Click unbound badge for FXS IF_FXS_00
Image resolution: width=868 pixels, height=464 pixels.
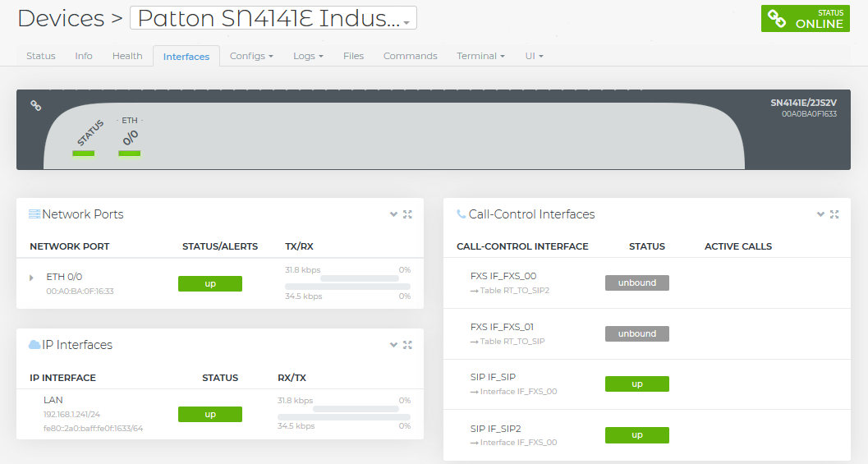coord(636,283)
